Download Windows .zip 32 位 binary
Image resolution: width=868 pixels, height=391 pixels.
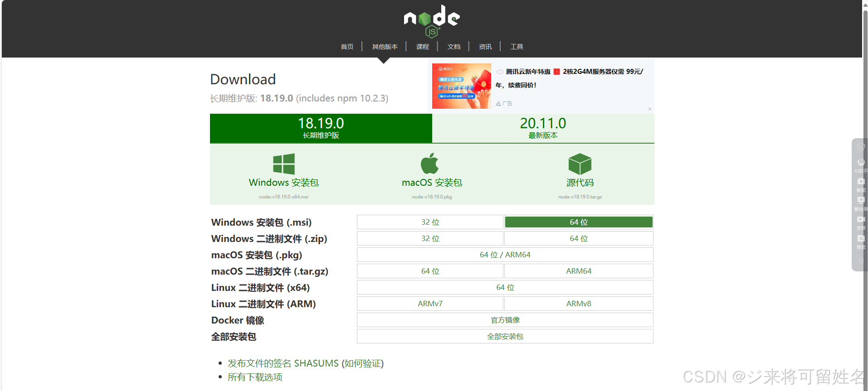[430, 238]
